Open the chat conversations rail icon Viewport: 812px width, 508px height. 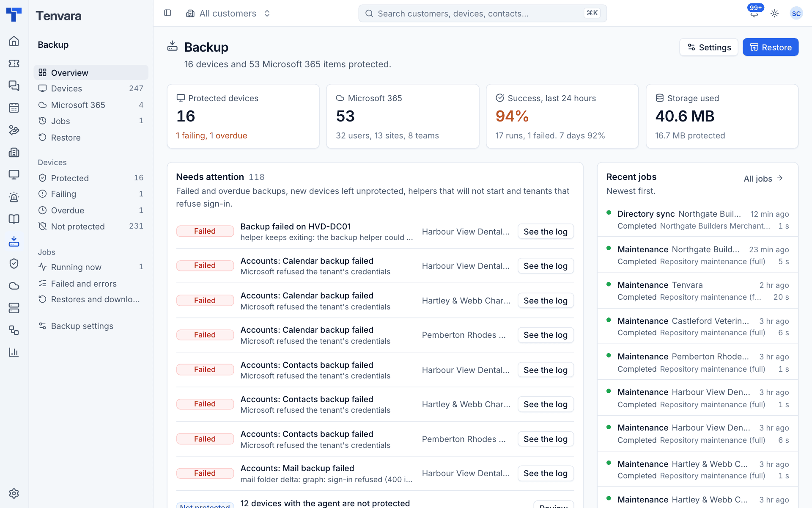pos(14,86)
